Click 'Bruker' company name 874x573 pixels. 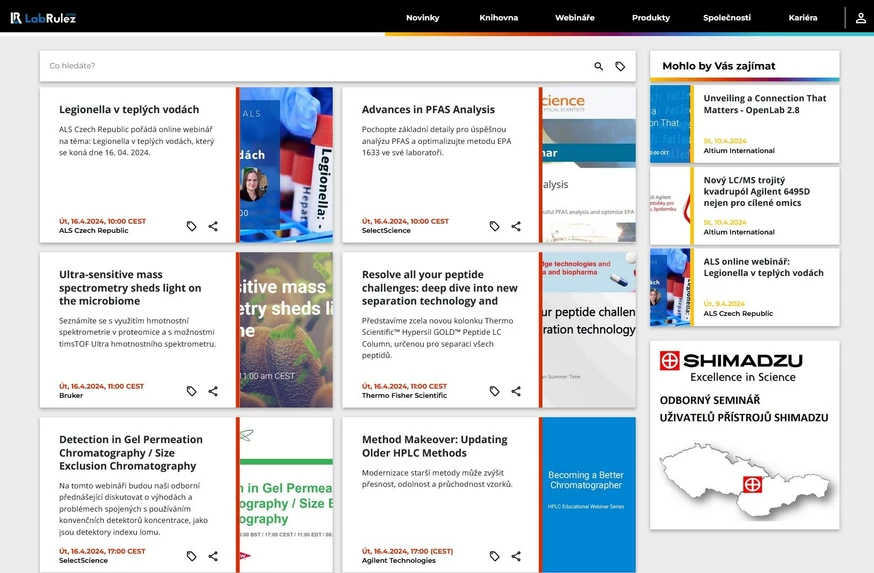[71, 396]
